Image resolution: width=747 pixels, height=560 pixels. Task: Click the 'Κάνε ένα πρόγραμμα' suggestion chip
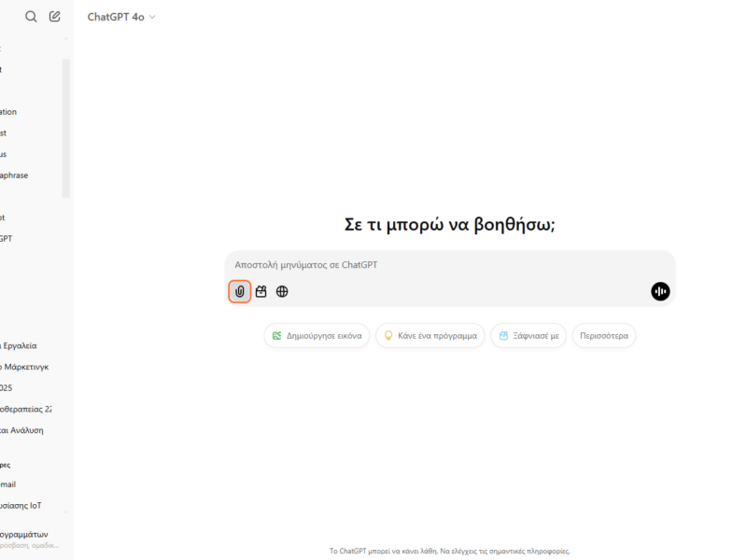coord(430,336)
